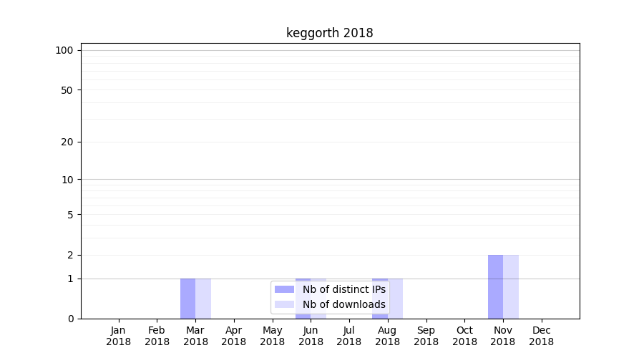Screen dimensions: 644x358
Task: Click the 'Nb of distinct IPs' legend color swatch
Action: click(x=284, y=289)
